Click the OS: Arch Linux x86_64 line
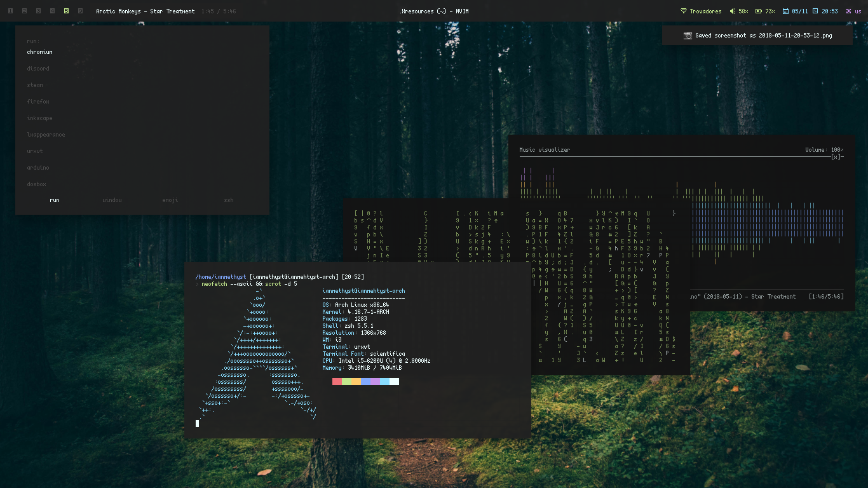The width and height of the screenshot is (868, 488). coord(356,305)
